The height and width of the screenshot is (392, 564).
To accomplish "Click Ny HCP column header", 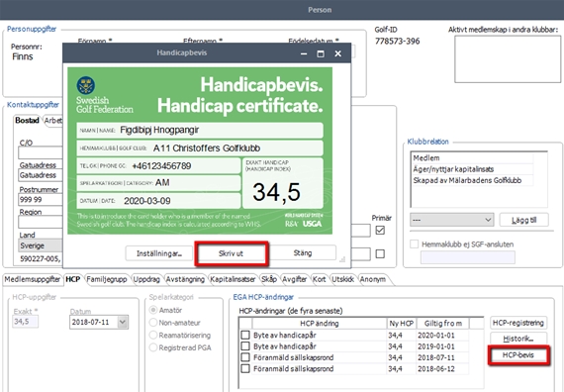I will pyautogui.click(x=402, y=324).
